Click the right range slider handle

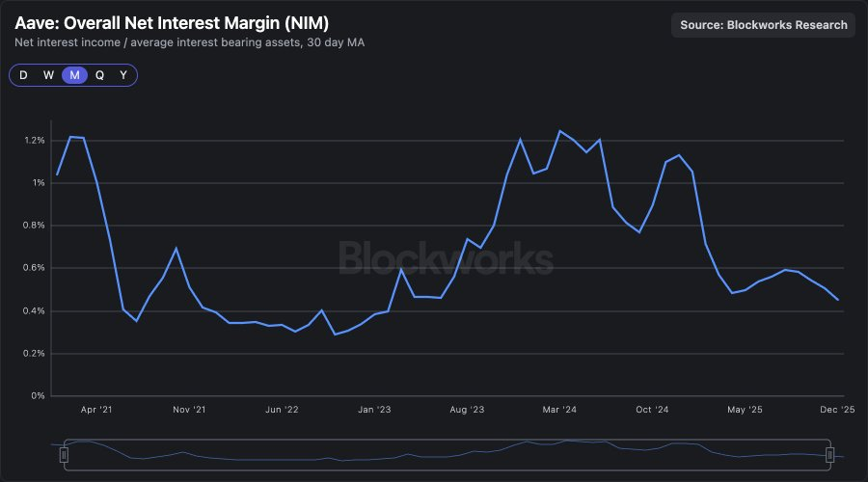click(829, 453)
